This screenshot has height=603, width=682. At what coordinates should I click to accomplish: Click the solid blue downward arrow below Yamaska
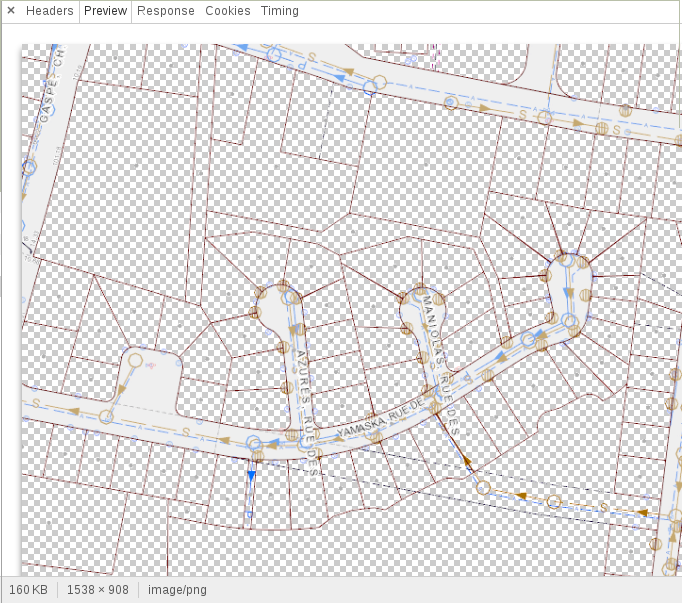pyautogui.click(x=251, y=477)
